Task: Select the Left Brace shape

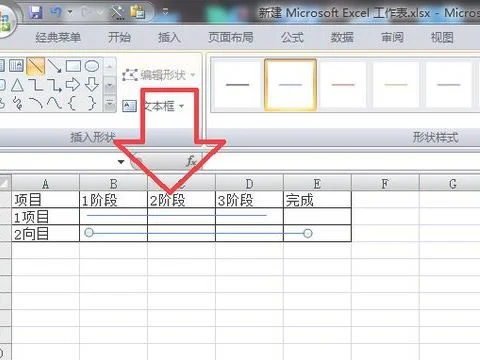Action: tap(71, 103)
